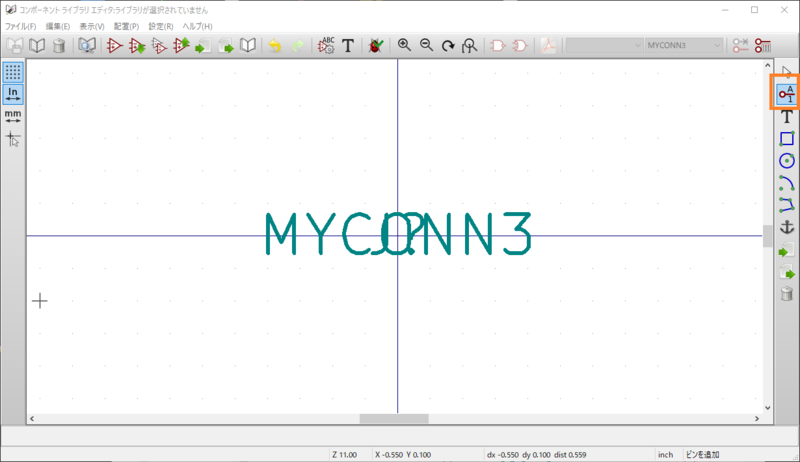Image resolution: width=800 pixels, height=462 pixels.
Task: Select the add arc tool
Action: tap(787, 183)
